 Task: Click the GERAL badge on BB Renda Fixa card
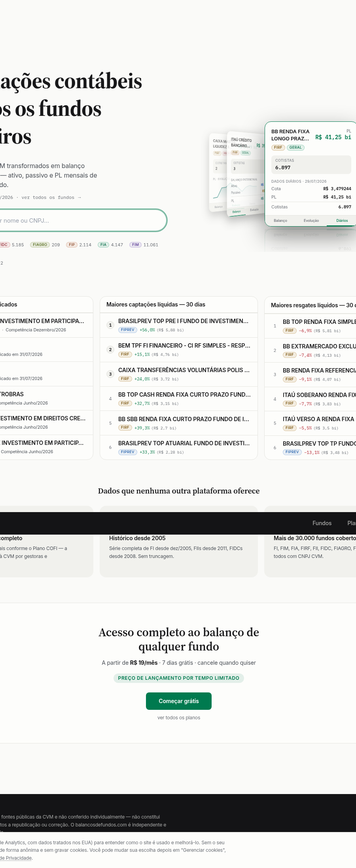(295, 148)
